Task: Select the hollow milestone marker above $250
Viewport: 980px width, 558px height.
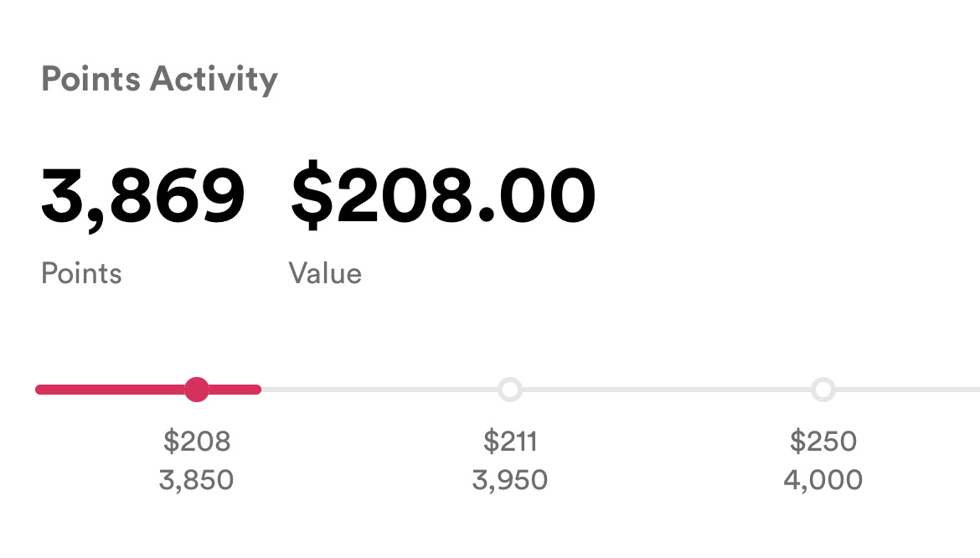Action: coord(823,390)
